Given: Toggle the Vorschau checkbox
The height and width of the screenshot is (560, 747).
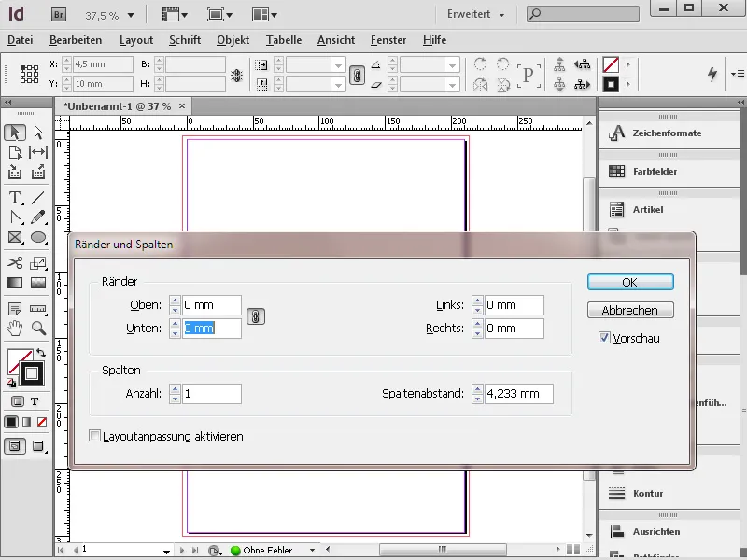Looking at the screenshot, I should [x=604, y=338].
